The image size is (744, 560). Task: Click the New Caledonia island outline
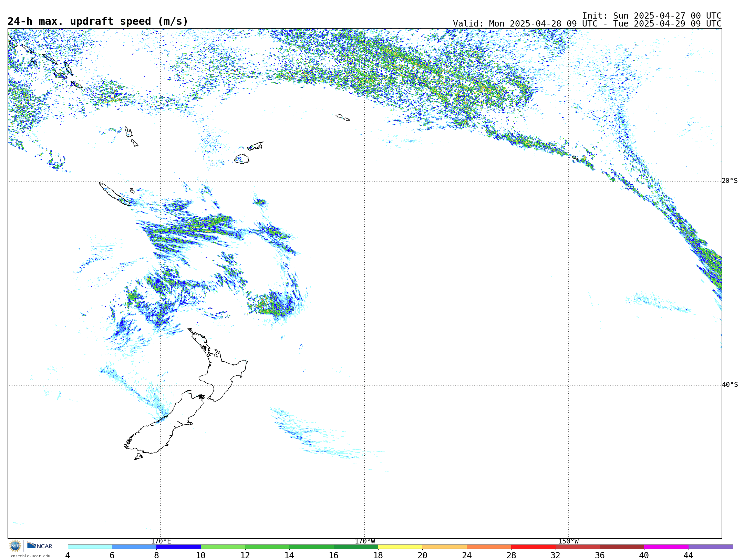(x=114, y=194)
